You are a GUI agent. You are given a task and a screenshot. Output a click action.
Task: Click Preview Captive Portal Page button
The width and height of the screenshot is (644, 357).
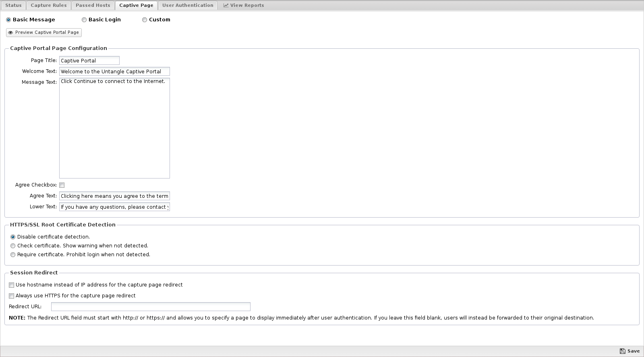tap(44, 32)
